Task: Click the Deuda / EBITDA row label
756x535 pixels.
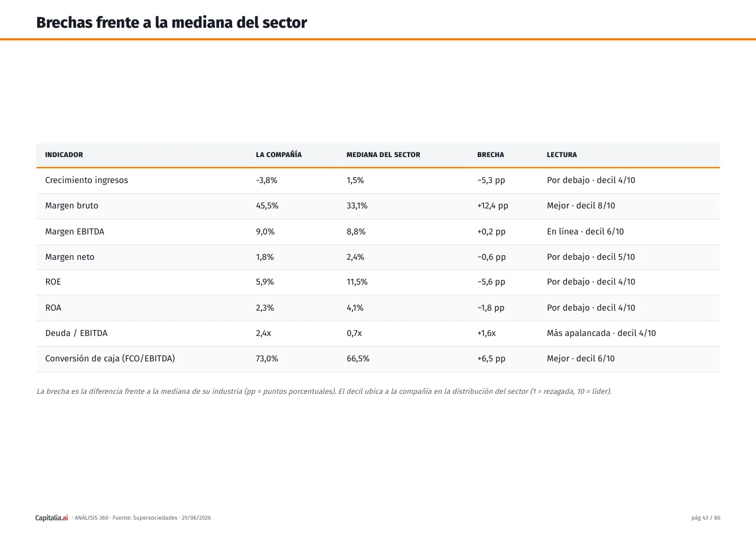Action: 76,333
